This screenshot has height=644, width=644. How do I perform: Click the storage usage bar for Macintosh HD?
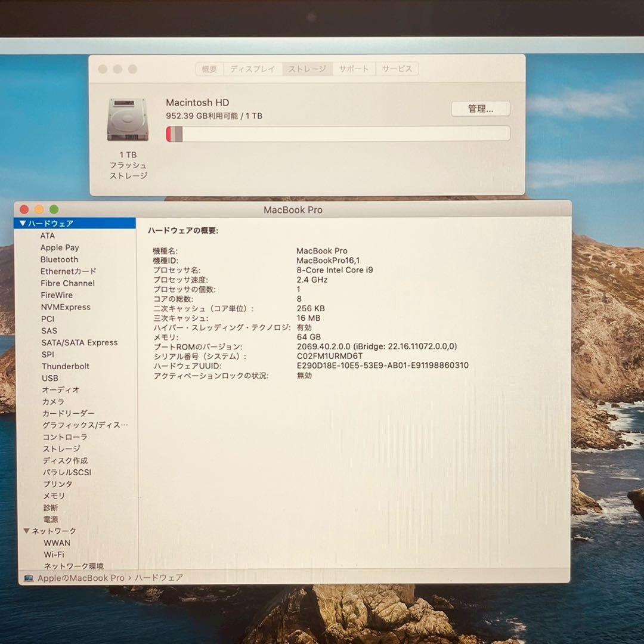(x=338, y=134)
